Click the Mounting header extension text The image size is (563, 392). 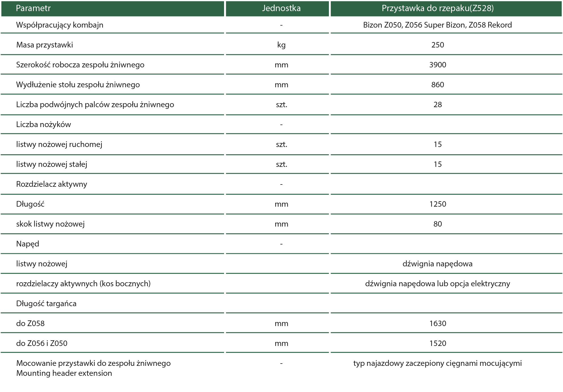[x=64, y=373]
